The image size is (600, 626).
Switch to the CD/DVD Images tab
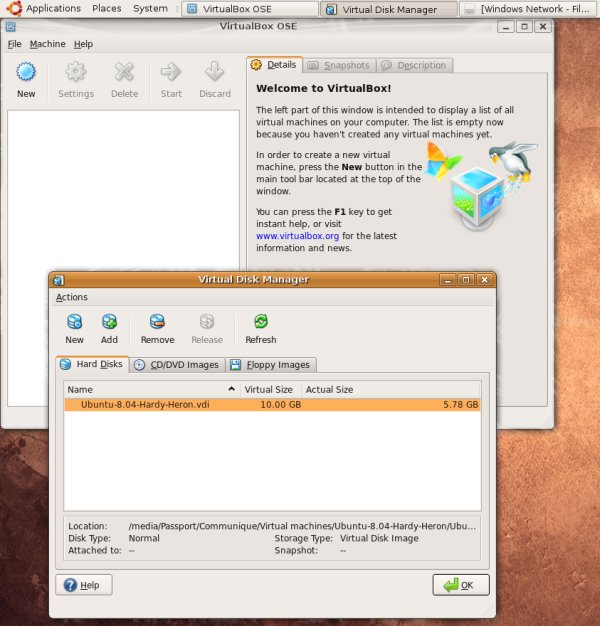click(x=177, y=365)
